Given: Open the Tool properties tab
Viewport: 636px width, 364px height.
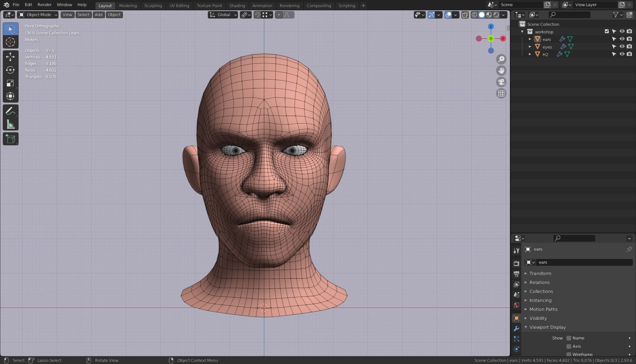Looking at the screenshot, I should 516,250.
